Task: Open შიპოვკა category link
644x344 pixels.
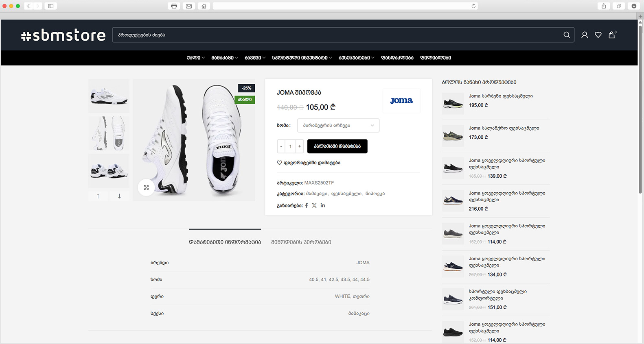Action: click(375, 194)
